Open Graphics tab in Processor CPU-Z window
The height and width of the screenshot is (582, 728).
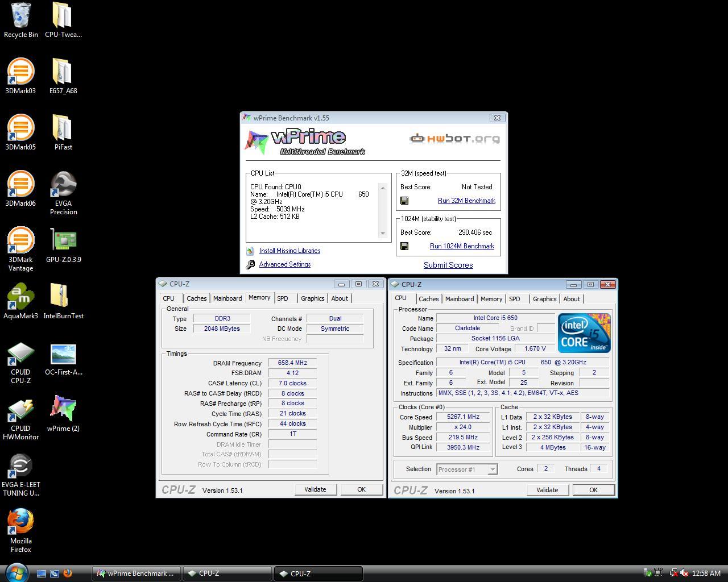coord(545,299)
